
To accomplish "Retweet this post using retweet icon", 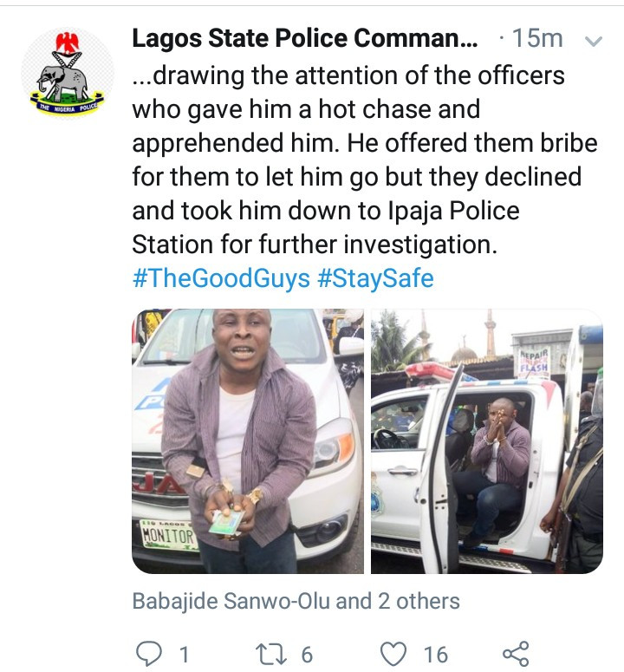I will tap(261, 652).
